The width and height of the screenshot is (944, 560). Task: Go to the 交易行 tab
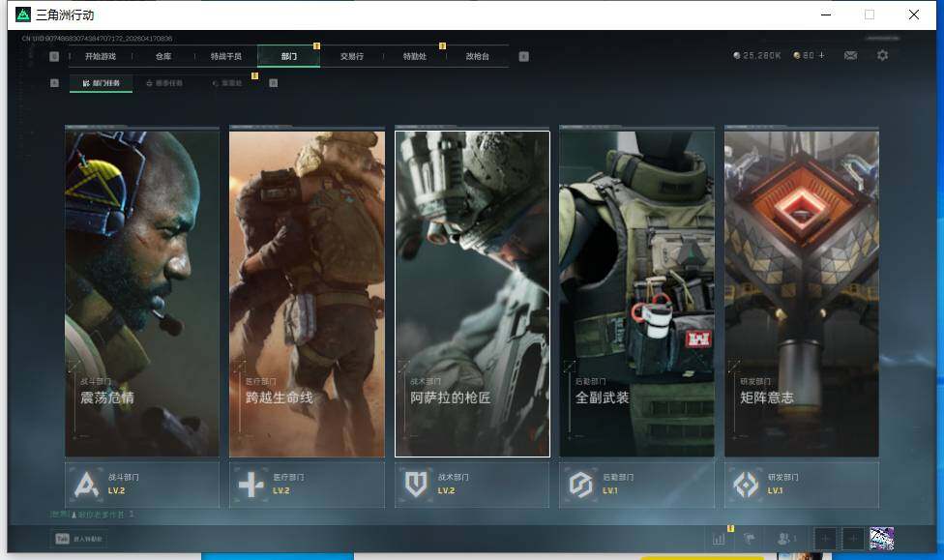coord(352,56)
